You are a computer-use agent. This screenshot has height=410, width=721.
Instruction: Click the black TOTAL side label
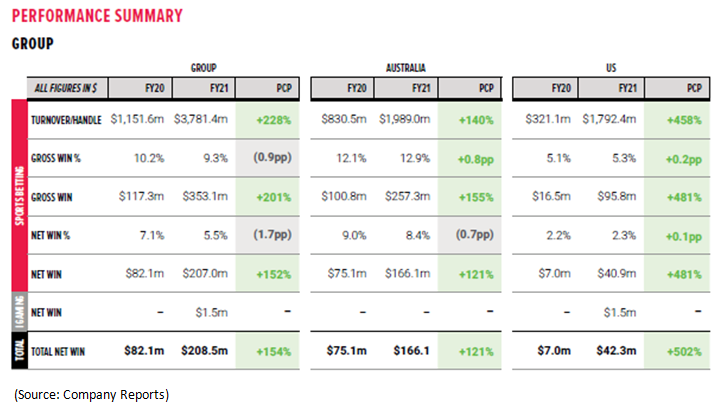point(19,353)
